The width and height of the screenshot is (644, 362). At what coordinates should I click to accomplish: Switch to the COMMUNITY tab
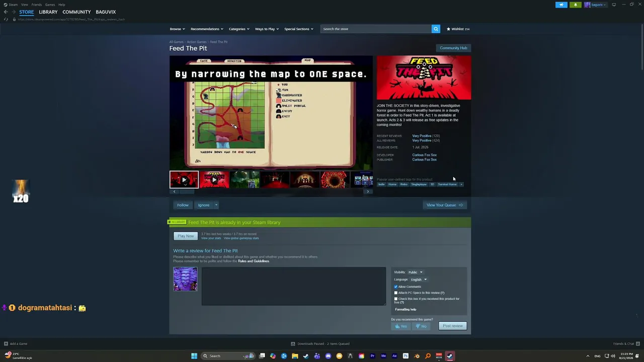click(76, 12)
